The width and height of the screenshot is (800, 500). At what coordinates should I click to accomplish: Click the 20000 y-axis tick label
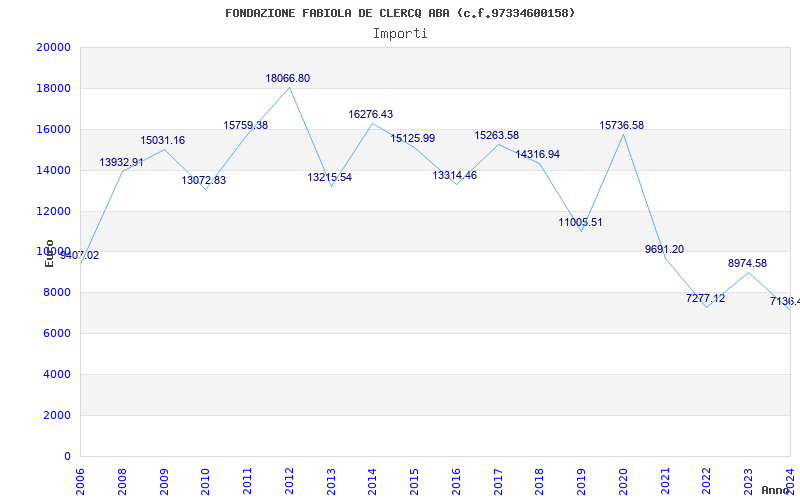point(53,47)
